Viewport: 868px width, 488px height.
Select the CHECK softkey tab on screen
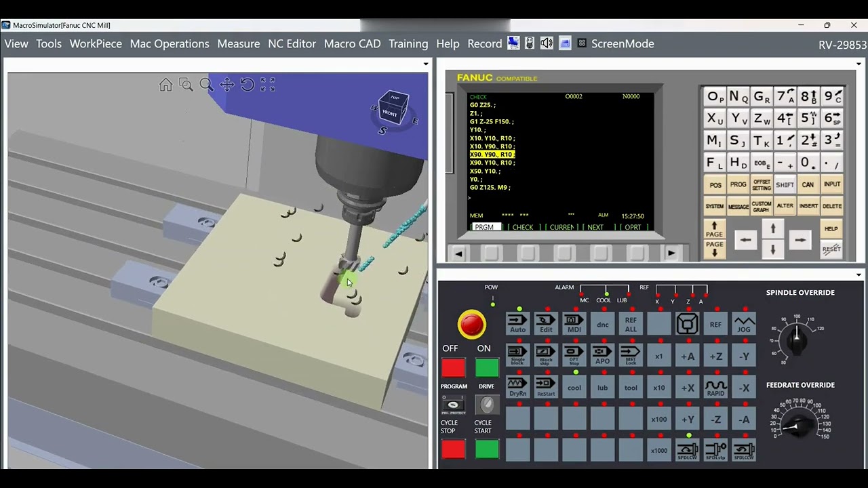(x=523, y=227)
